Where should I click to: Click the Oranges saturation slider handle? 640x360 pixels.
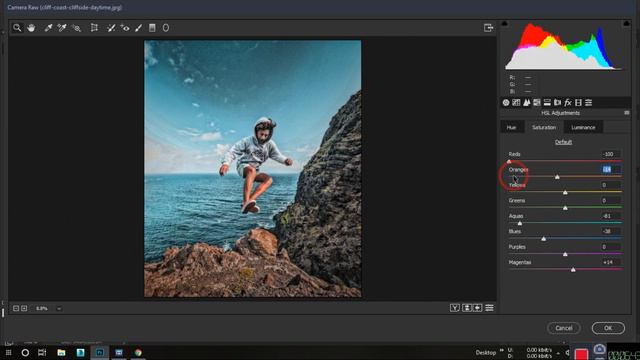click(557, 177)
